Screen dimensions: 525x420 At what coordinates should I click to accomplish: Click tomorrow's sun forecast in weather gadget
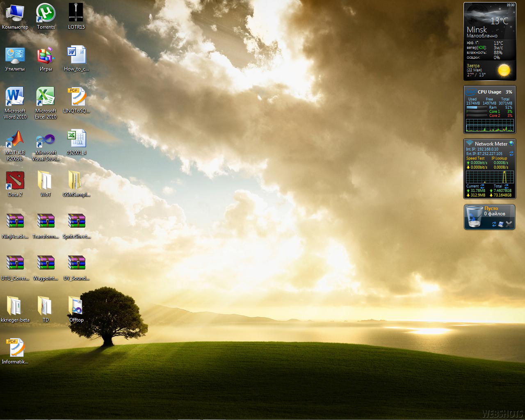click(x=504, y=71)
